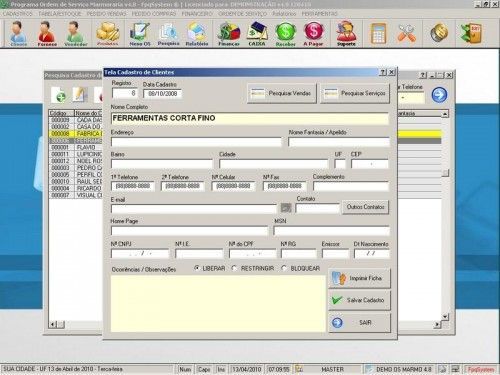Click the blue arrow search icon
Image resolution: width=500 pixels, height=375 pixels.
point(439,95)
